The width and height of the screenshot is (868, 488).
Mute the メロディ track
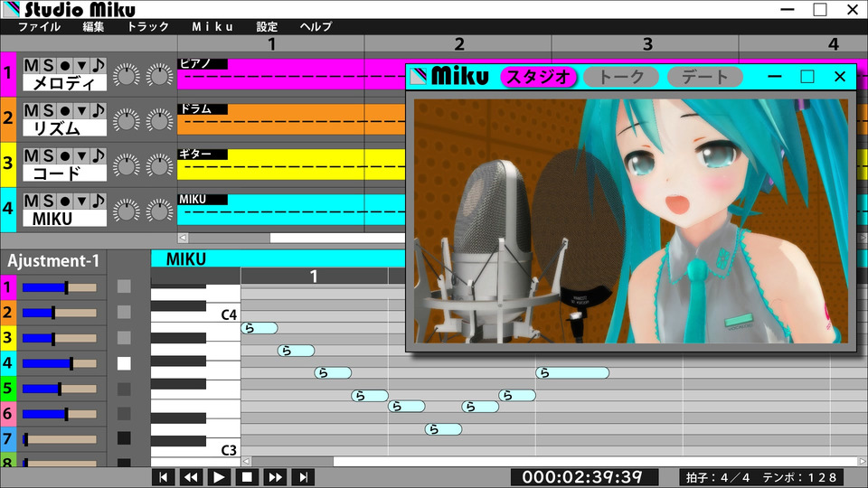pyautogui.click(x=32, y=65)
